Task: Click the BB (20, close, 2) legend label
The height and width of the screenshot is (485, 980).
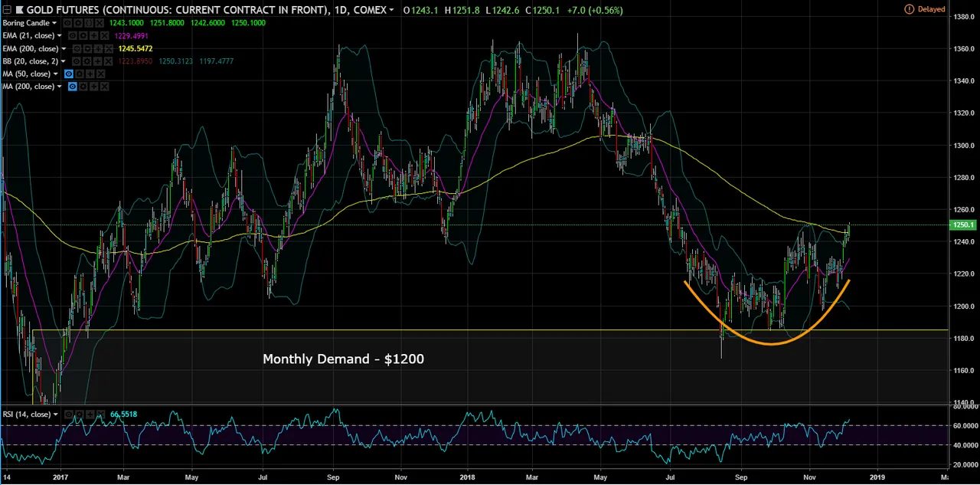Action: pos(31,61)
